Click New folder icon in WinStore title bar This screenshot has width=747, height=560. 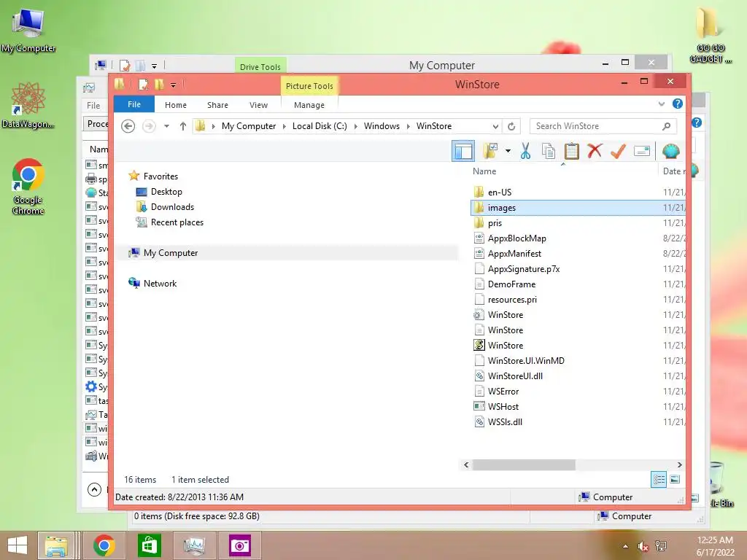(x=159, y=85)
